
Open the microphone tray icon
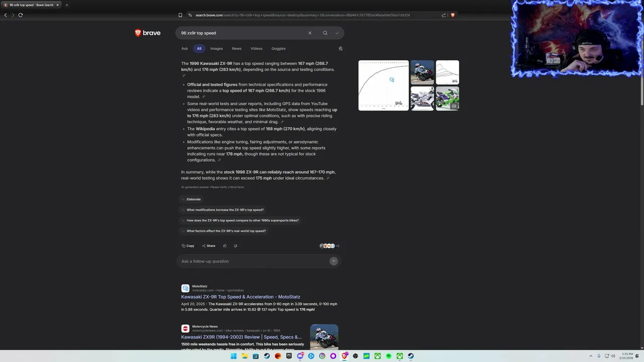point(599,356)
